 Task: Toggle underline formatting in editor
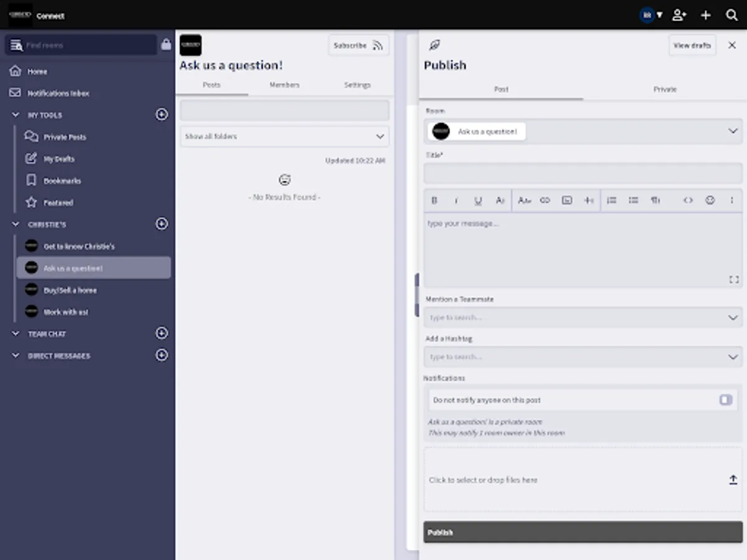pos(478,200)
